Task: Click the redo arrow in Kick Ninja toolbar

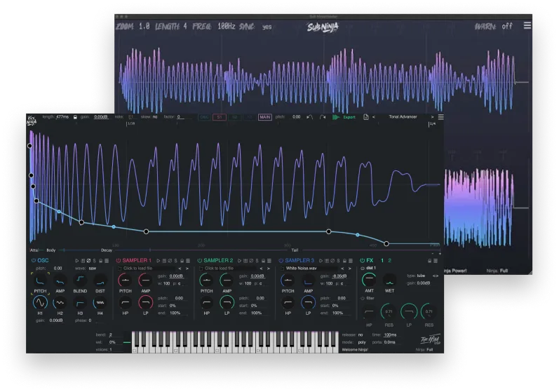Action: click(322, 117)
